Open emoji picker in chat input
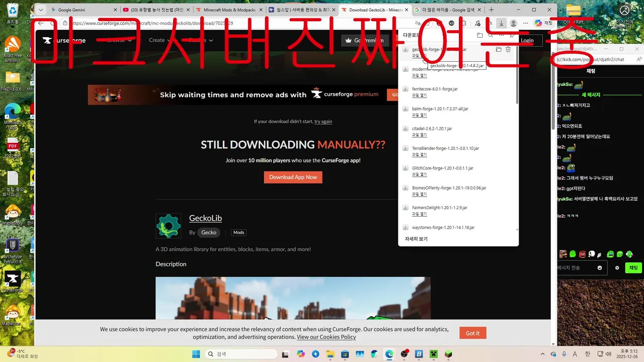644x362 pixels. [x=600, y=268]
